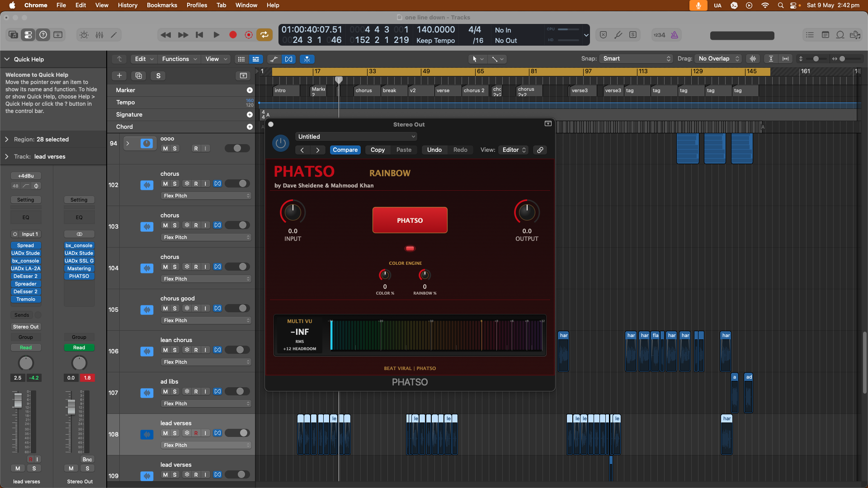Open the Loop Browser button

coord(840,35)
